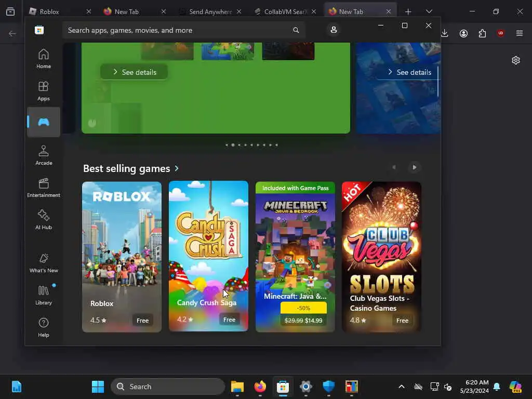Image resolution: width=532 pixels, height=399 pixels.
Task: Switch to the CollabVM browser tab
Action: click(285, 11)
